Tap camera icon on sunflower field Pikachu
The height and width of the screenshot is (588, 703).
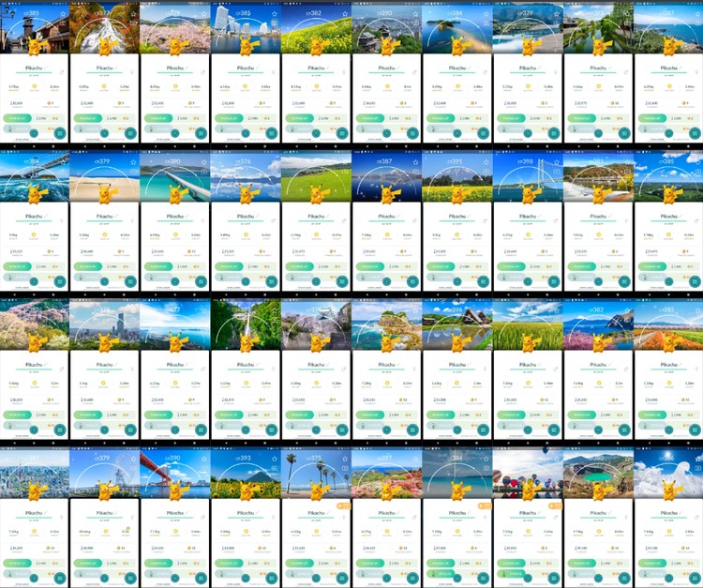coord(275,468)
